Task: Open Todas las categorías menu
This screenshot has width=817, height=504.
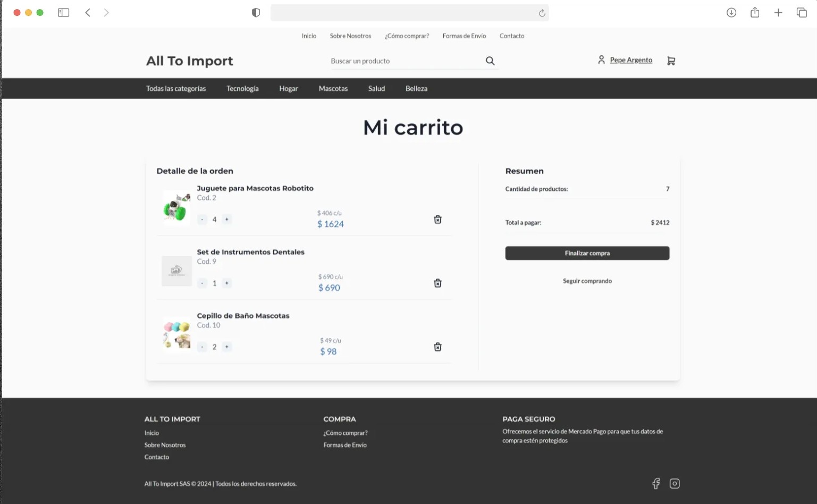Action: click(176, 89)
